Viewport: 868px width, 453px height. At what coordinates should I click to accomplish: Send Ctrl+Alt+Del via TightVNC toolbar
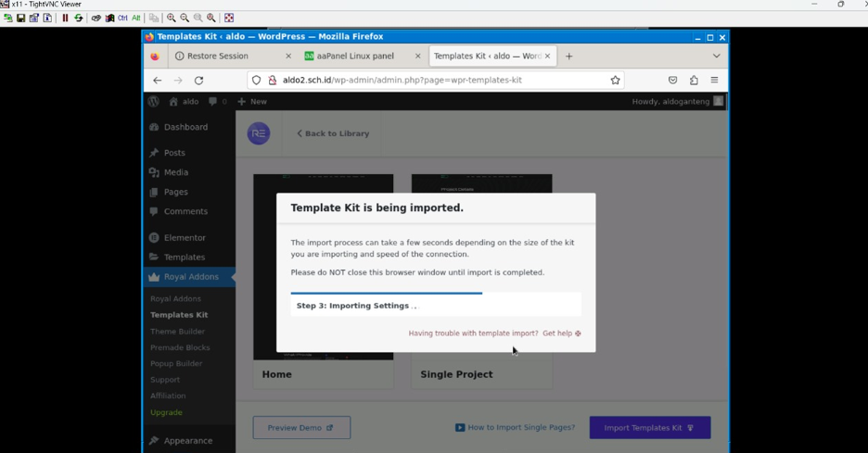[x=96, y=18]
